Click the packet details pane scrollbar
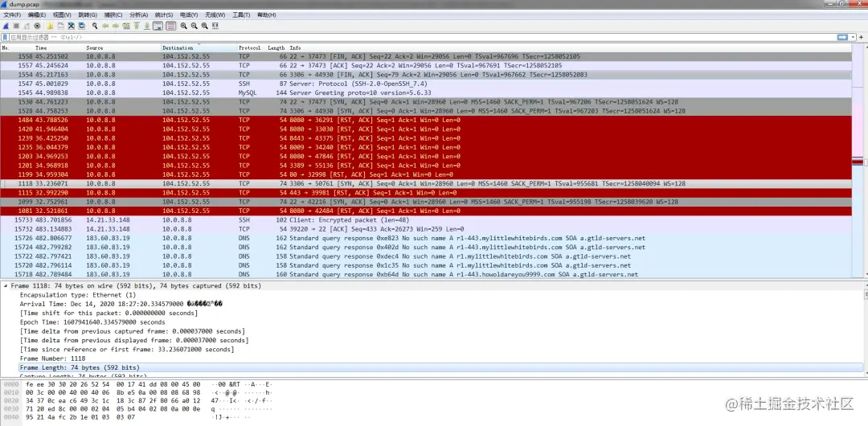 [865, 327]
